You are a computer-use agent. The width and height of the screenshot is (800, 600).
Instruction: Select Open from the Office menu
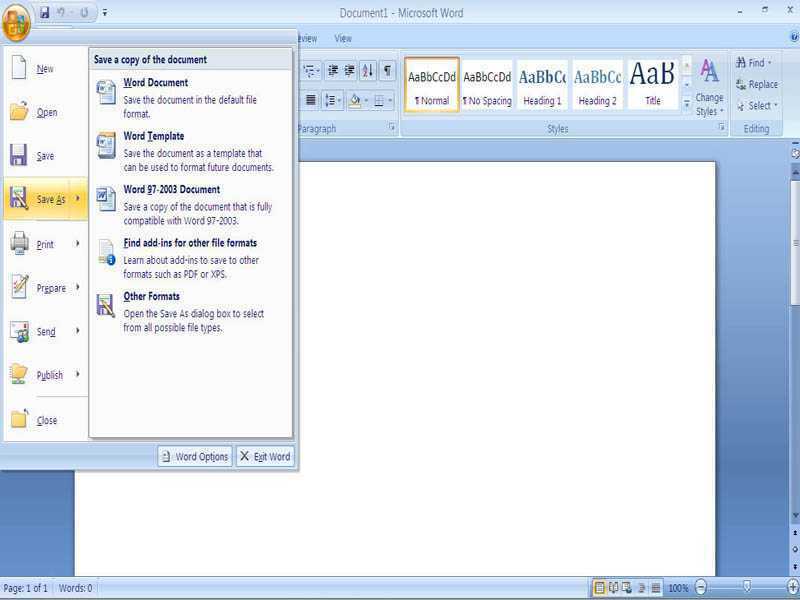[46, 112]
